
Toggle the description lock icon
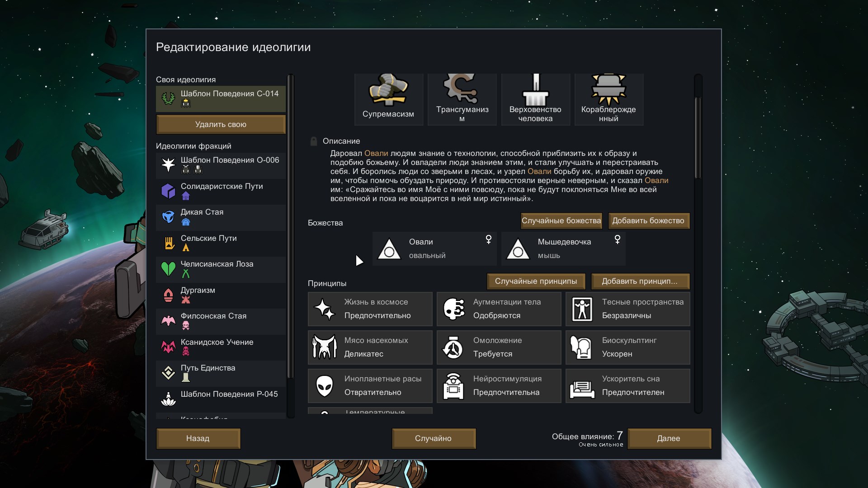(313, 141)
